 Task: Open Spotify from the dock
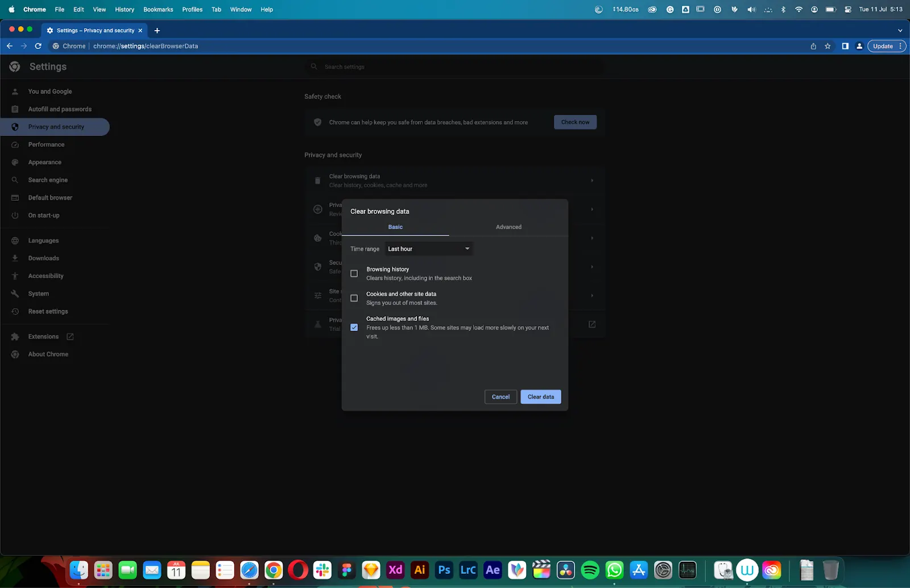coord(590,570)
